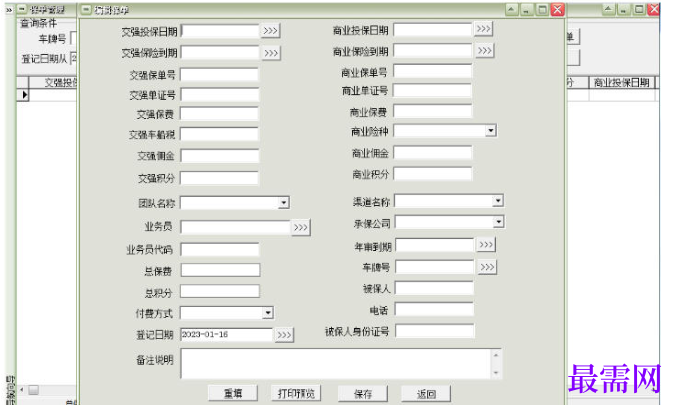The width and height of the screenshot is (680, 410).
Task: Focus the 交强投保日期 input field
Action: (220, 31)
